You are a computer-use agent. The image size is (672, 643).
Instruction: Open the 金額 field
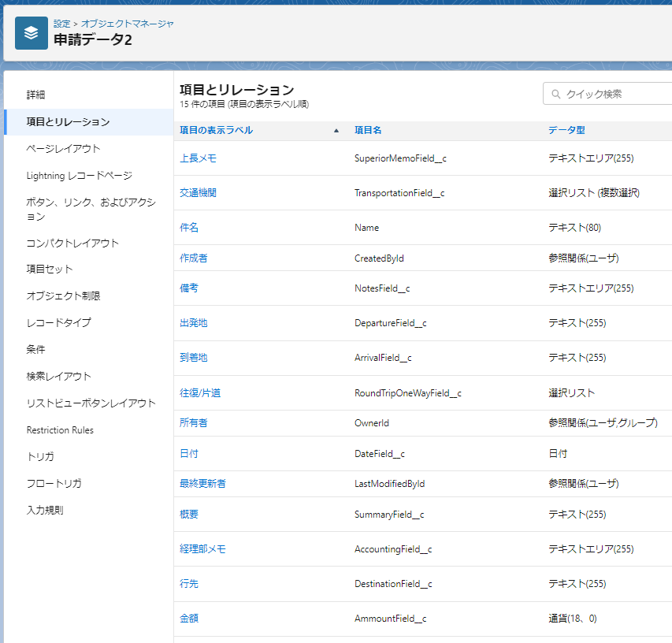189,619
